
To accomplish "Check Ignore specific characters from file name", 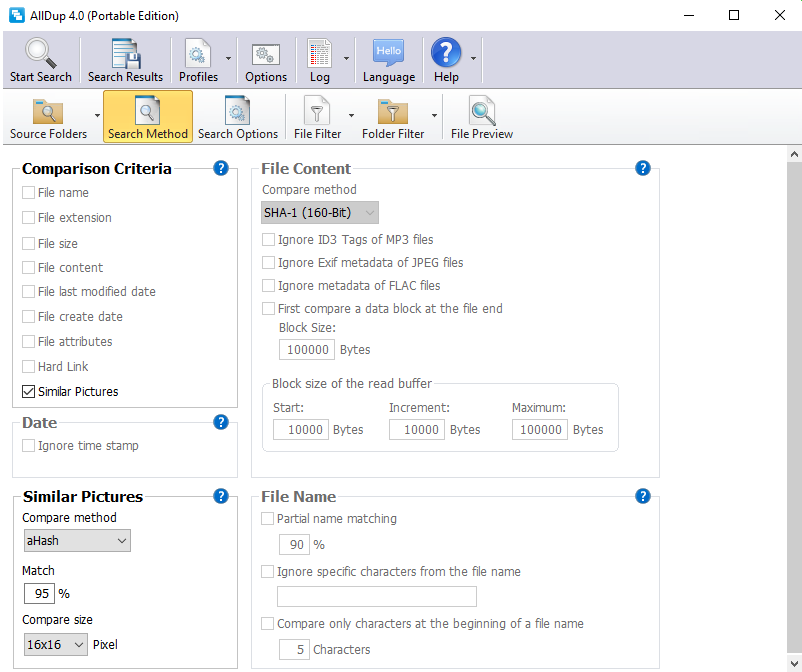I will tap(268, 572).
